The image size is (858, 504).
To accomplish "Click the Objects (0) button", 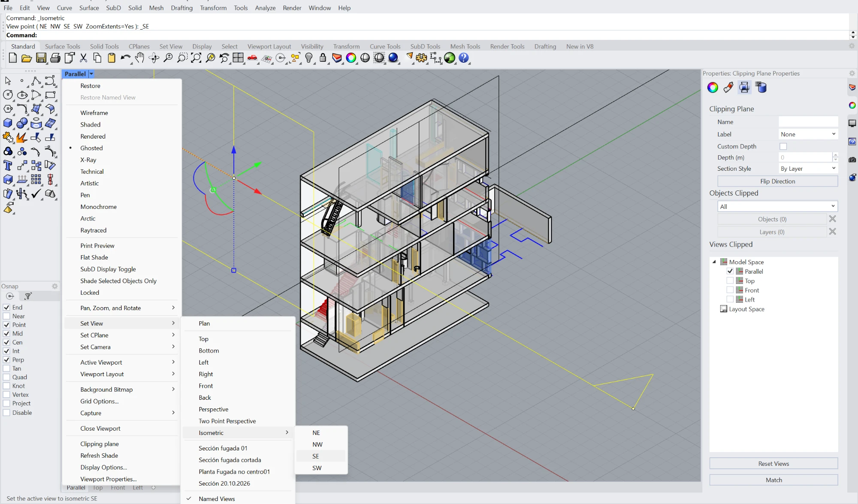I will 772,219.
